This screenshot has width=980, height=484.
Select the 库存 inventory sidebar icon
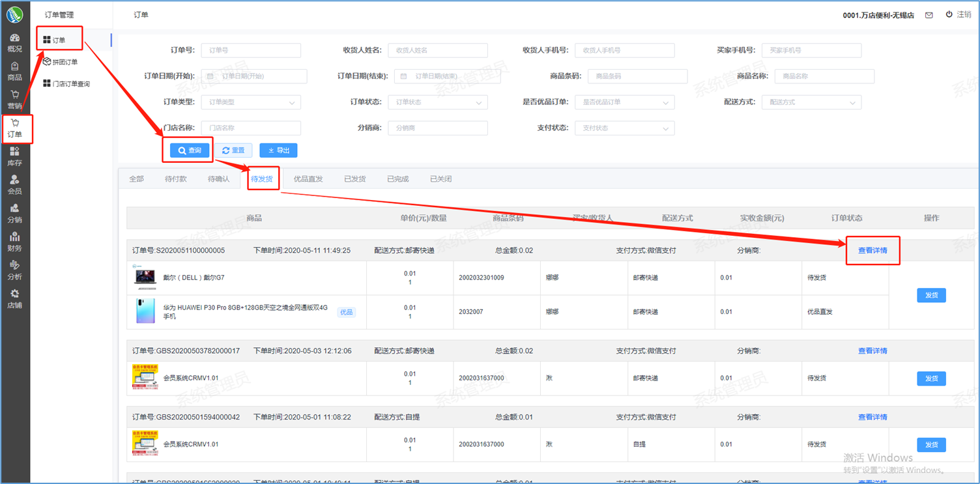[x=14, y=156]
